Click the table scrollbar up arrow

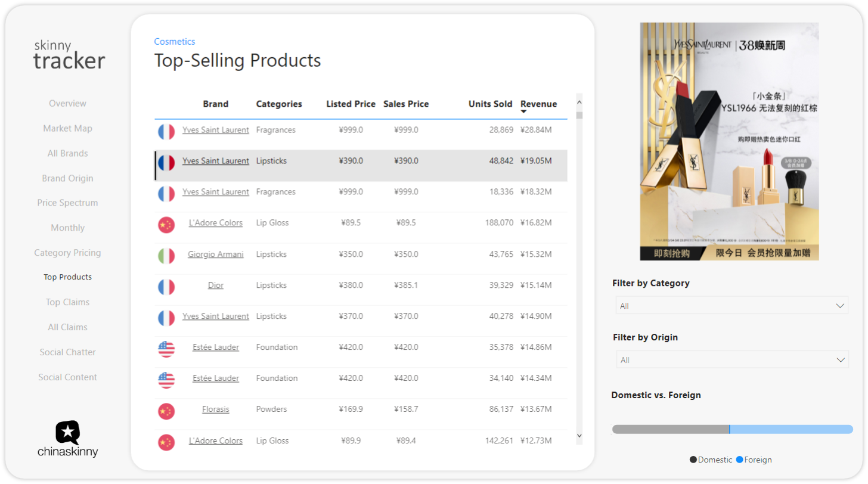tap(579, 101)
